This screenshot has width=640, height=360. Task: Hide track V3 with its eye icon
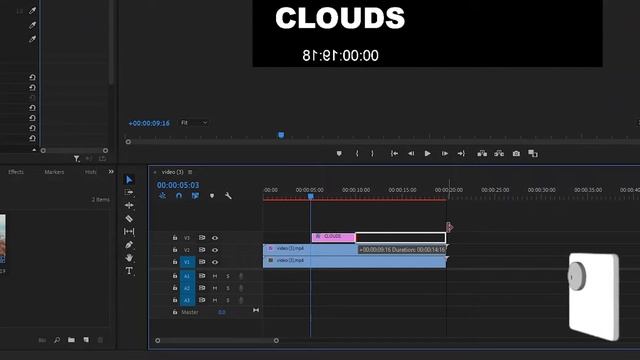(x=215, y=238)
